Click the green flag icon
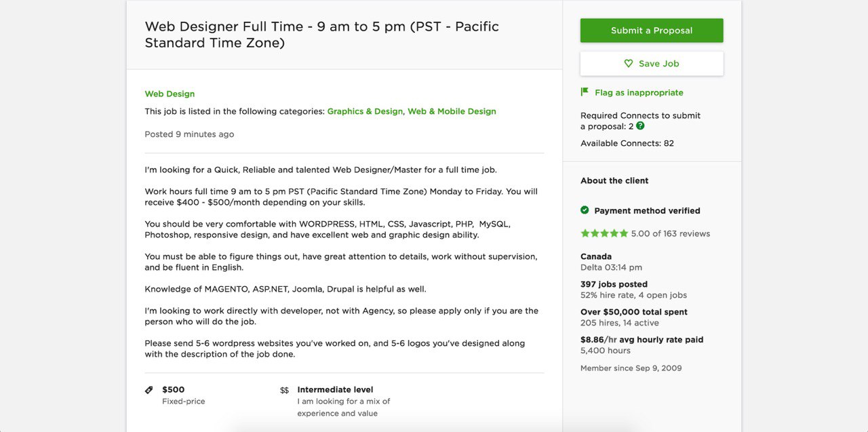 (585, 92)
